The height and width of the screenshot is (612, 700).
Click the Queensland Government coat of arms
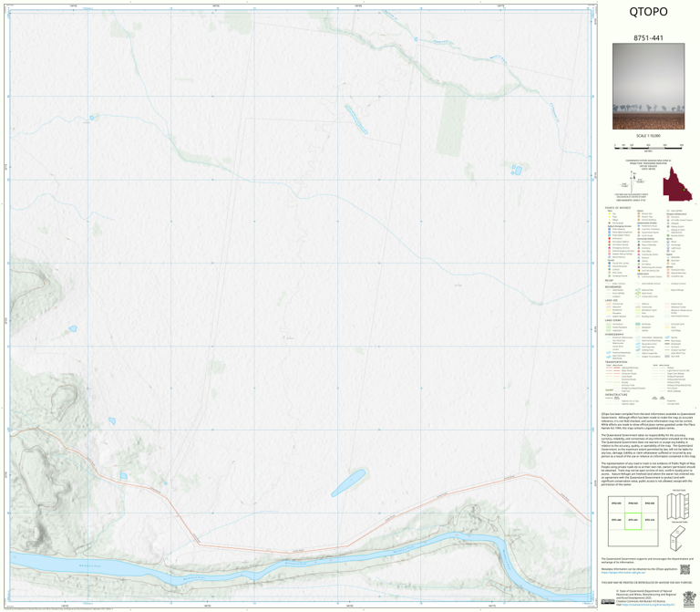click(690, 599)
